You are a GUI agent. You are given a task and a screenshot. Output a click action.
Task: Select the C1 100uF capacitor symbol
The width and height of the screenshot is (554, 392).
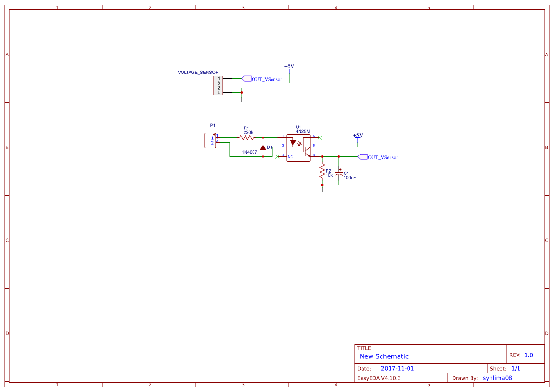tap(339, 173)
